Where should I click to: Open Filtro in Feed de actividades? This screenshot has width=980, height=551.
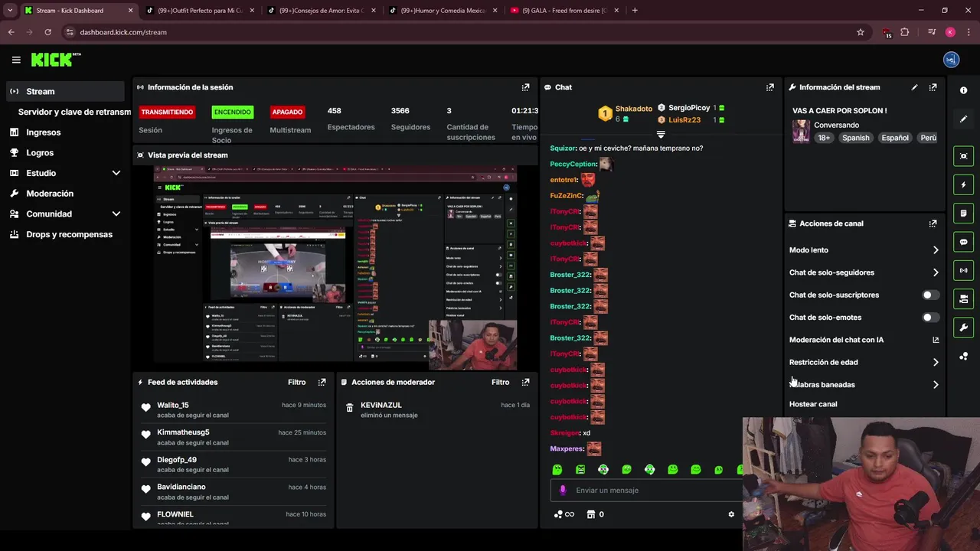(x=297, y=382)
